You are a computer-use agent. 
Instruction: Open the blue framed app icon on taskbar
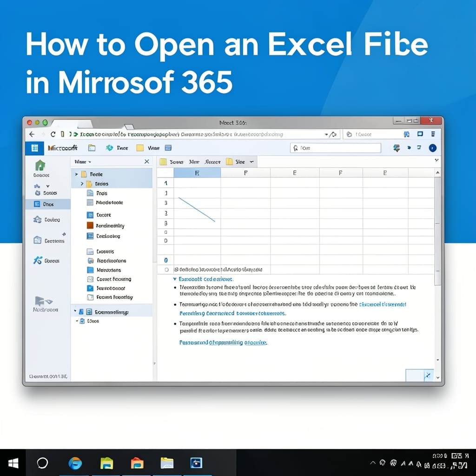coord(197,463)
